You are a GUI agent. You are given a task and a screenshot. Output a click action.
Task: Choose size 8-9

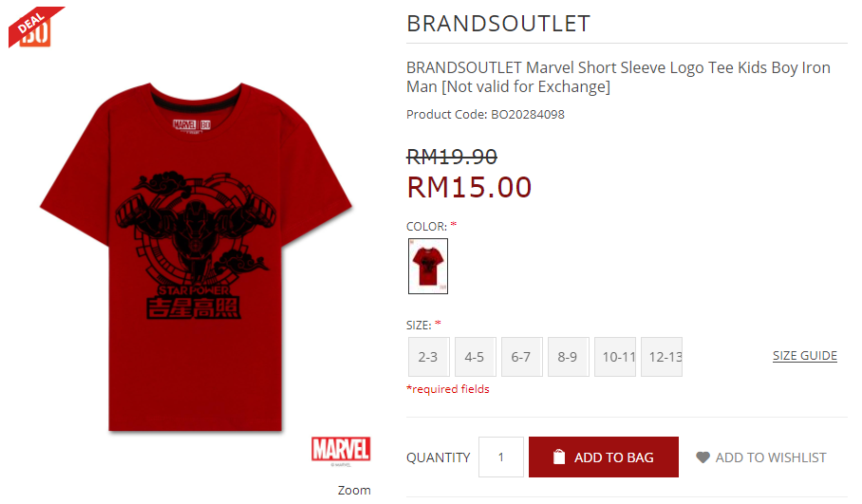pos(568,357)
